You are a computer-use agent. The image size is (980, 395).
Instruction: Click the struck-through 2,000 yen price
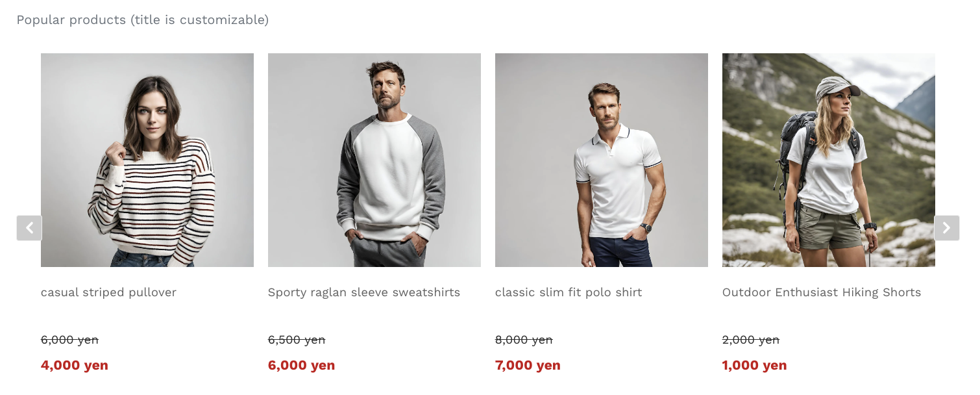click(751, 340)
